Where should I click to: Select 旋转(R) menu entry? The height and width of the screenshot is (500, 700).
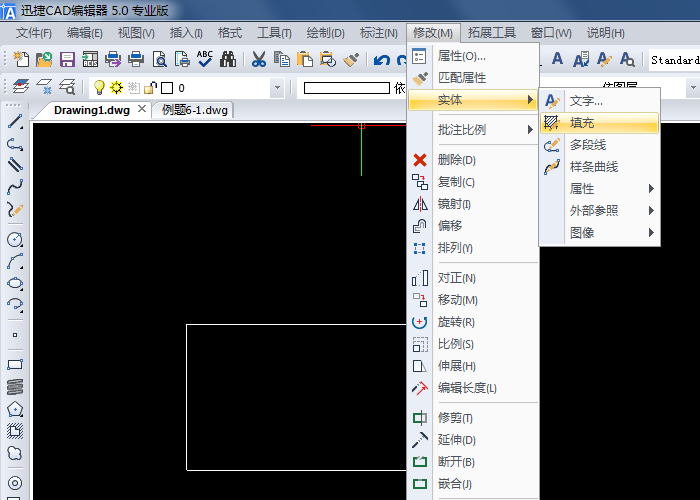point(472,322)
